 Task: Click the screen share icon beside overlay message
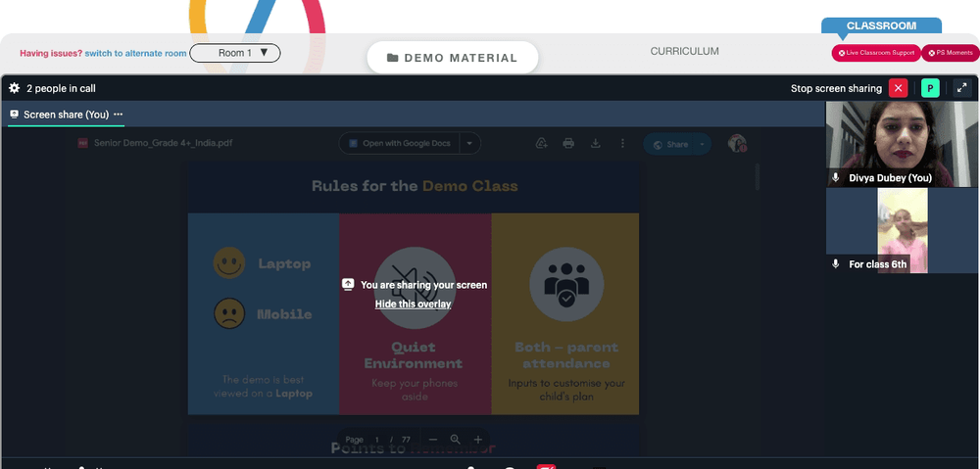(348, 285)
